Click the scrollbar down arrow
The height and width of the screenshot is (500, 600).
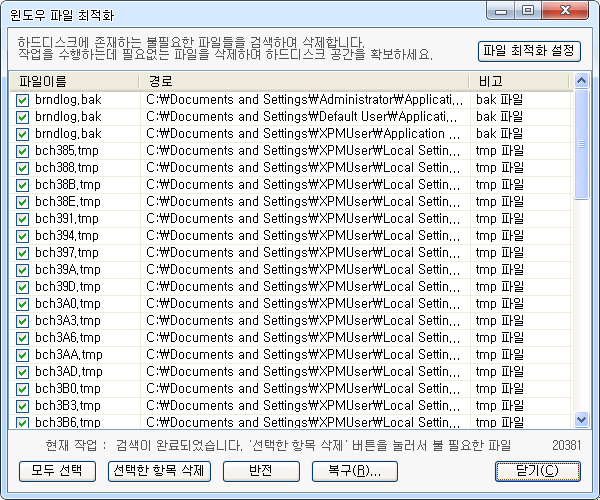(x=581, y=420)
